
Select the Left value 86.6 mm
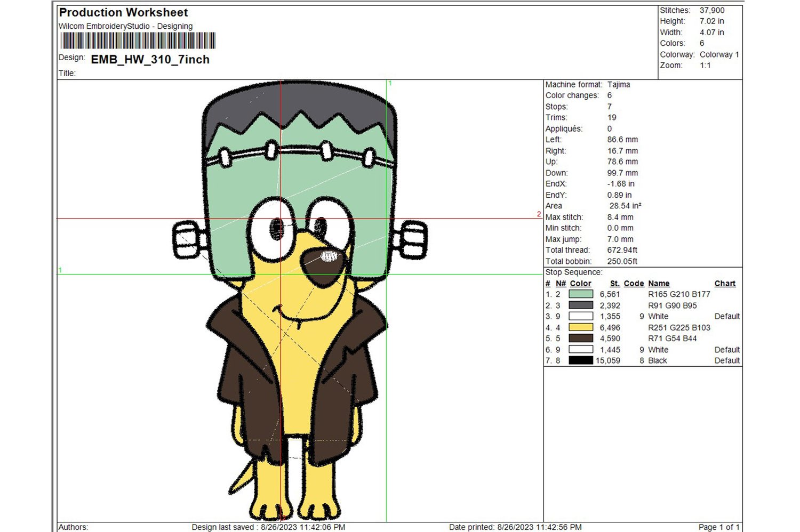(x=622, y=140)
